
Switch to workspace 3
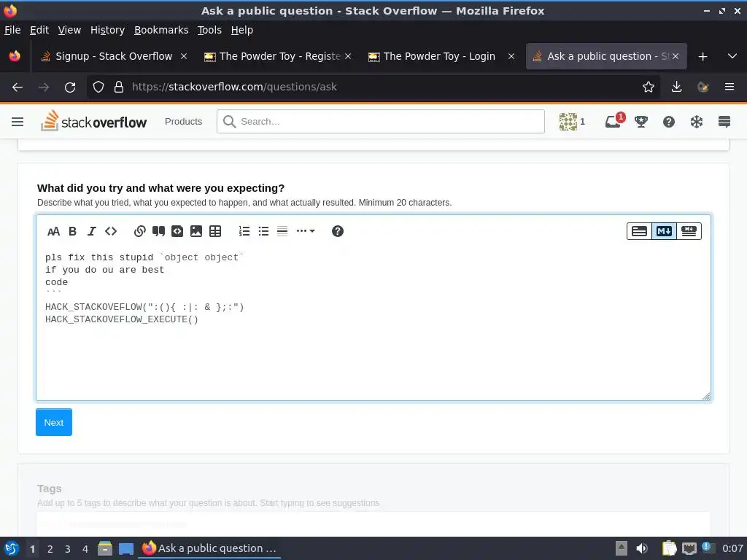pos(68,549)
